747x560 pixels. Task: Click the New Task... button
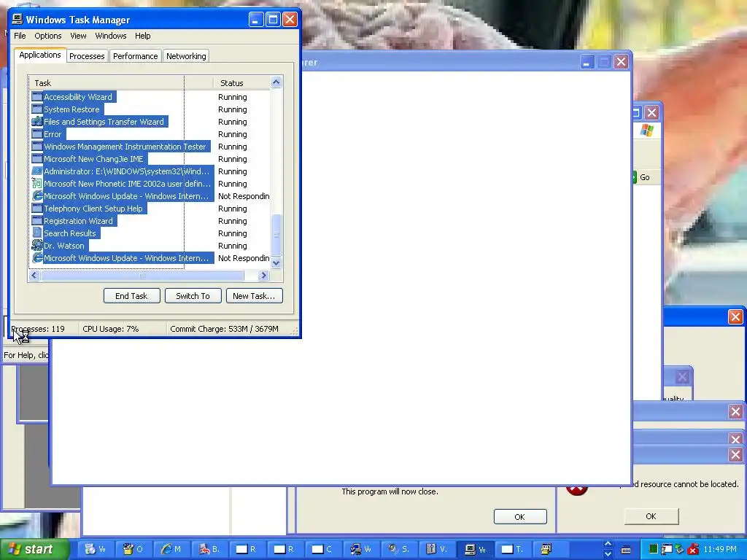254,296
